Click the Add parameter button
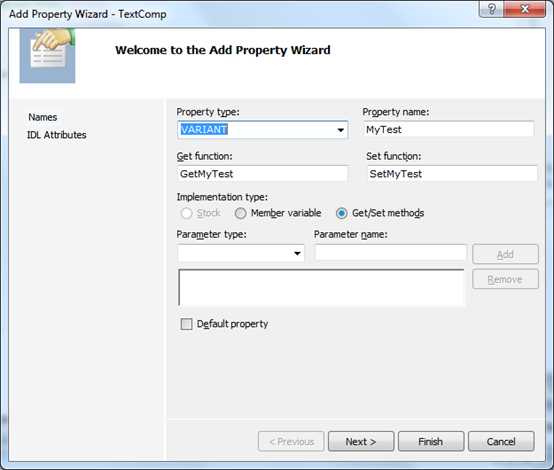 pyautogui.click(x=505, y=254)
